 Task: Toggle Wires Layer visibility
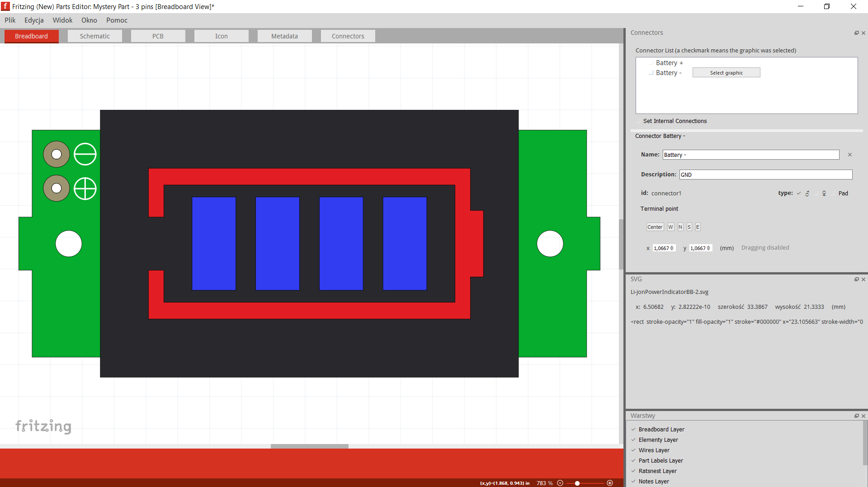click(x=633, y=450)
